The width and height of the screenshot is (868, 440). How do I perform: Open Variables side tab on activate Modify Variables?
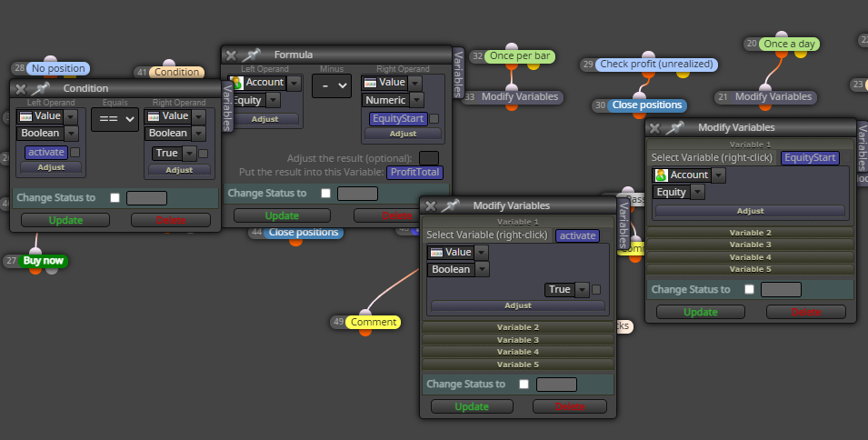[x=624, y=225]
